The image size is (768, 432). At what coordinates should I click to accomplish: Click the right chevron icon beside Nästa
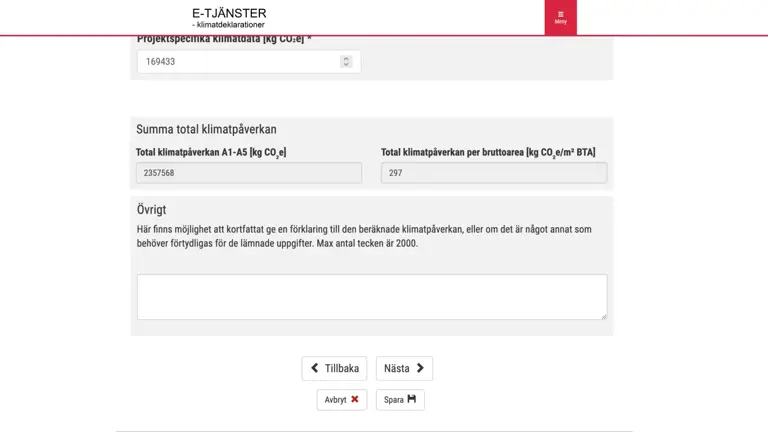[420, 368]
